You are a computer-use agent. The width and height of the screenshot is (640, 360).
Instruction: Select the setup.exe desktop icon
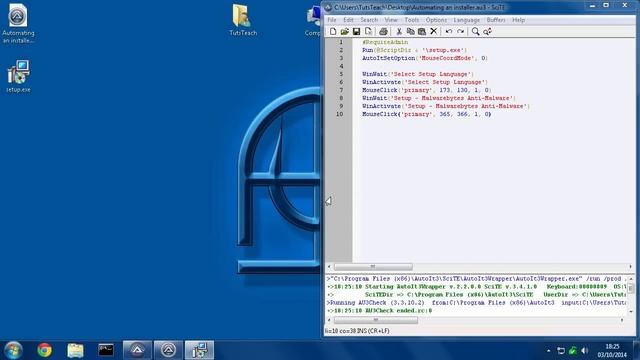pos(18,76)
